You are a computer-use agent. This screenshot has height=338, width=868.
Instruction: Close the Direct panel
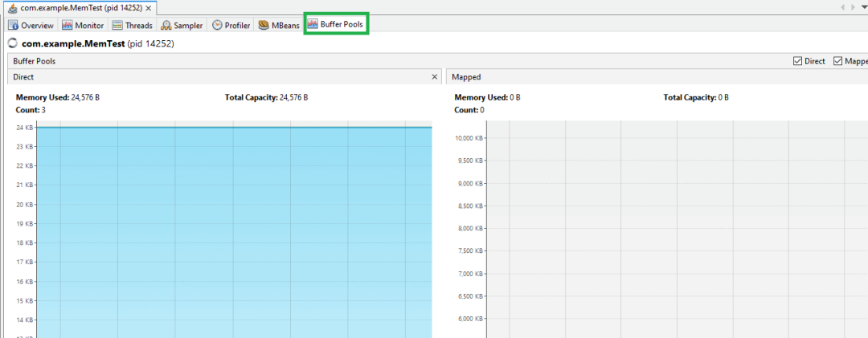pyautogui.click(x=435, y=77)
